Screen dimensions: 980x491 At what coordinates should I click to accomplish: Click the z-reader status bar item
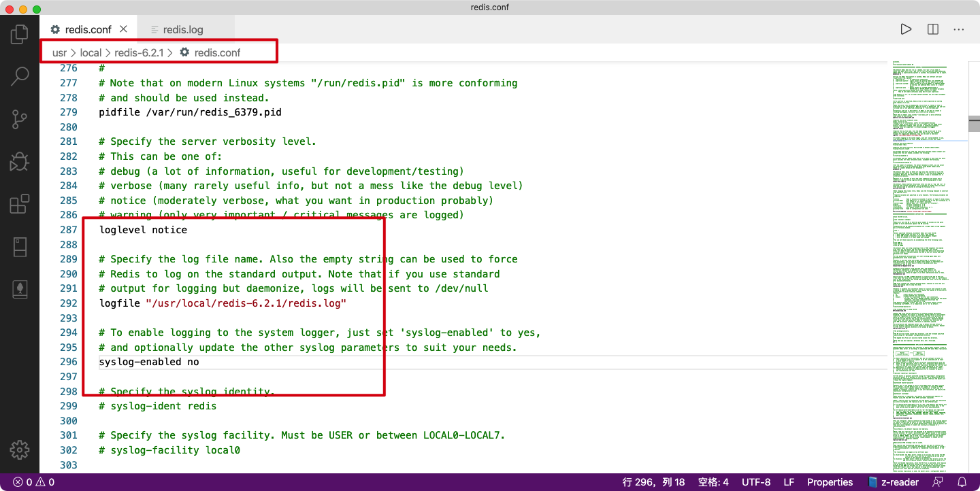(x=893, y=482)
